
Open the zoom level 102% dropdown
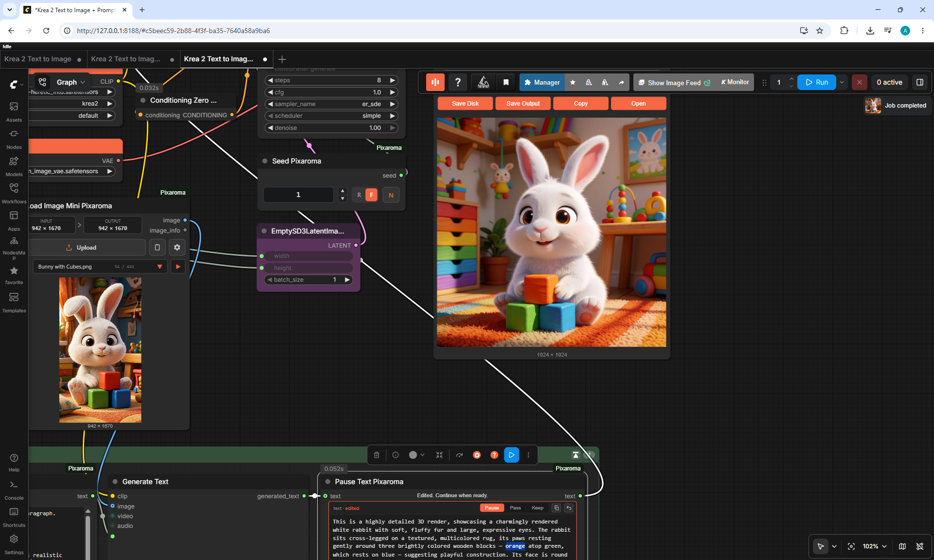click(875, 546)
